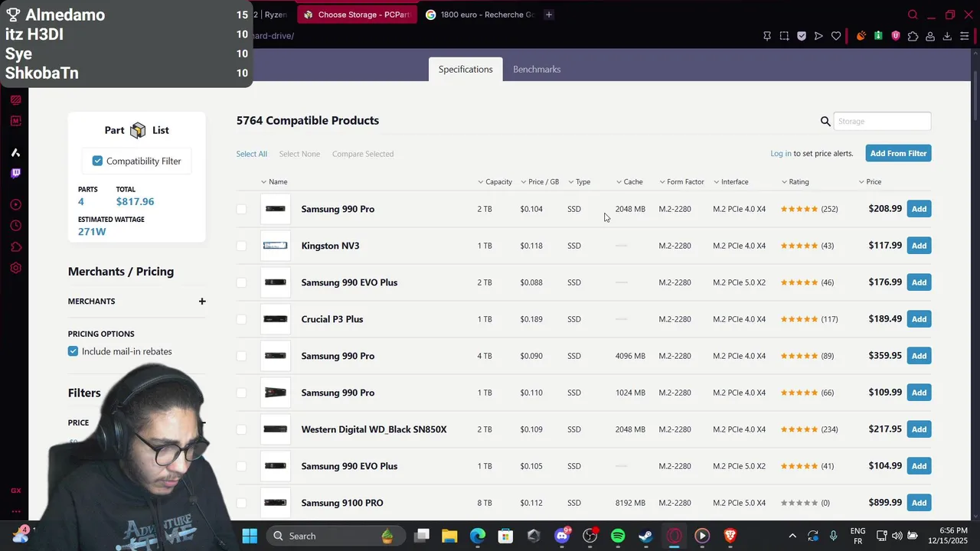980x551 pixels.
Task: Click the green download extension icon
Action: point(878,36)
